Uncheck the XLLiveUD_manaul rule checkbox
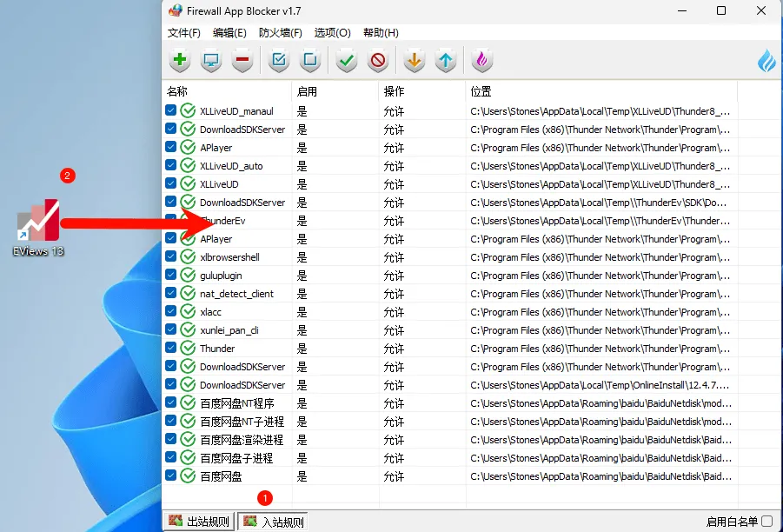 coord(171,110)
